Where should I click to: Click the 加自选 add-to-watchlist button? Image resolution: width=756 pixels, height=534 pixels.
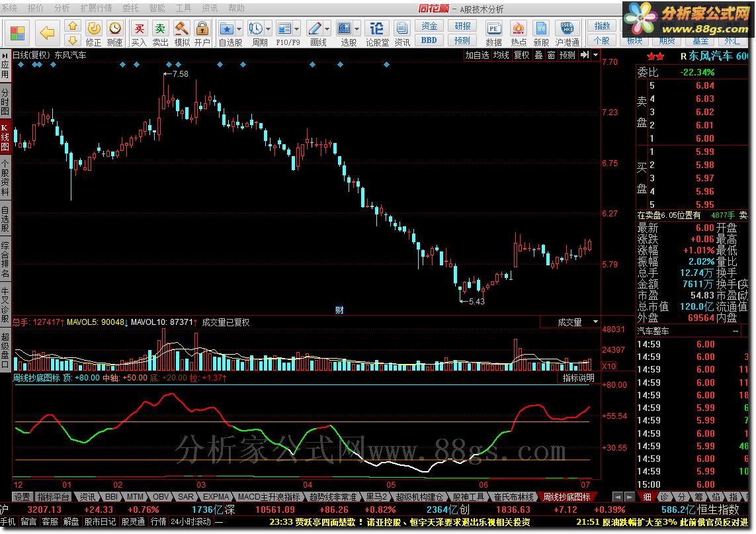[x=477, y=55]
